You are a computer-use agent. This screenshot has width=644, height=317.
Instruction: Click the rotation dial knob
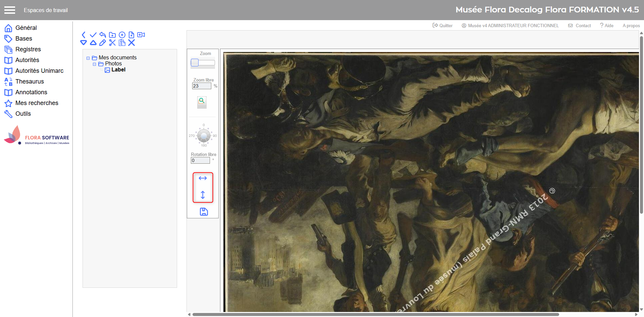coord(204,136)
